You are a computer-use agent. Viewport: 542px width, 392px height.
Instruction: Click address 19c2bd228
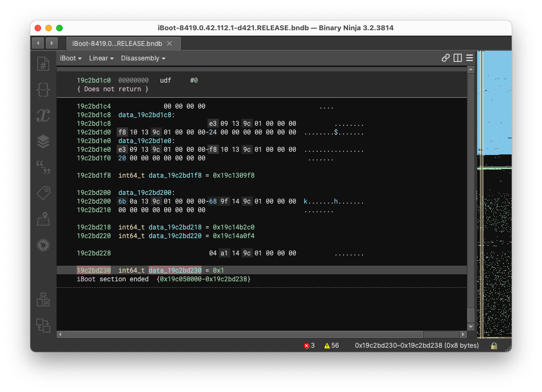[93, 253]
